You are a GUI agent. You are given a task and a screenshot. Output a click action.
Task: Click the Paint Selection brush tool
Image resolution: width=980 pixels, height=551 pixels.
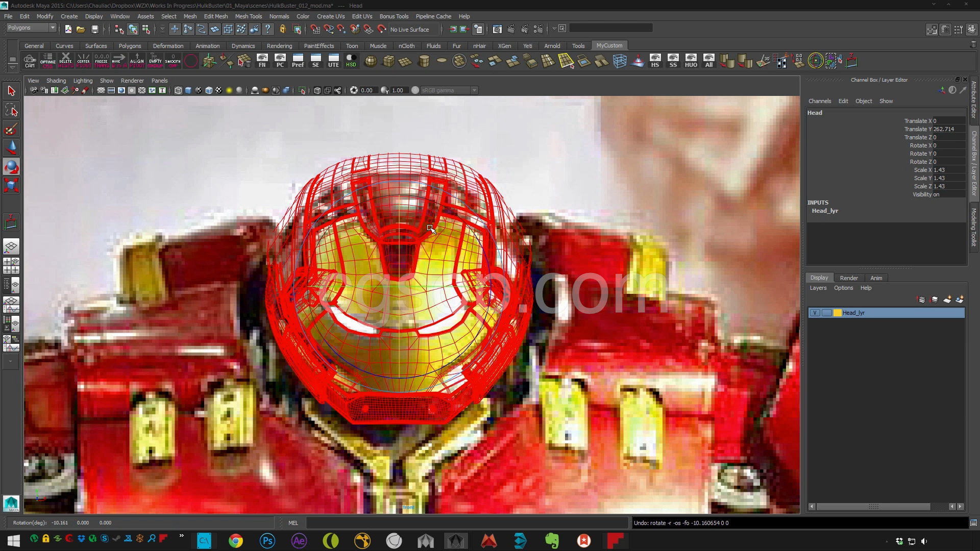click(11, 129)
